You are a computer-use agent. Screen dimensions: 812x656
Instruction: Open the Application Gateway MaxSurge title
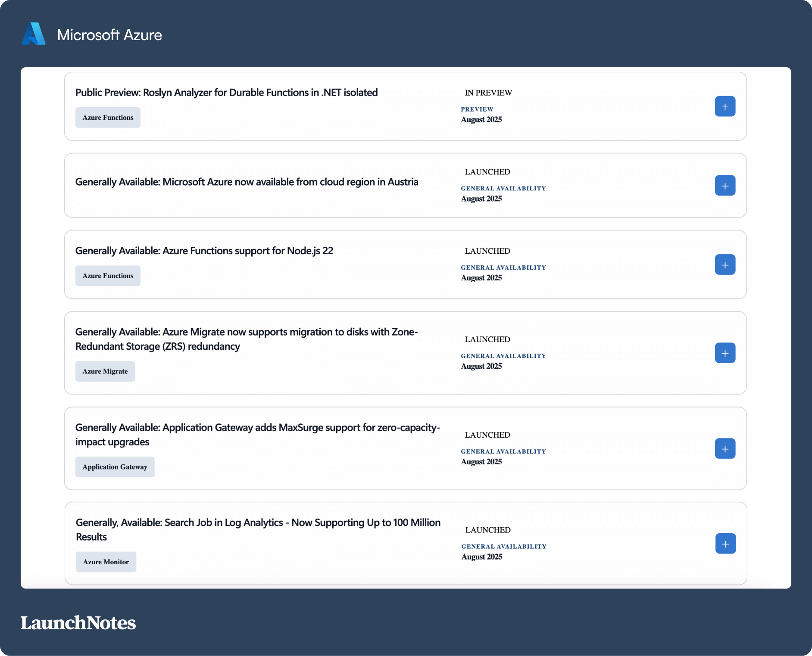(x=258, y=435)
